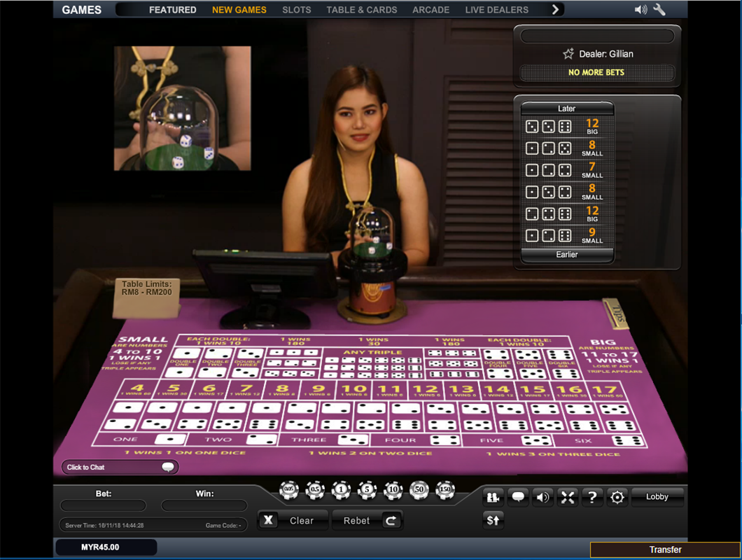Open game settings gear icon
Image resolution: width=742 pixels, height=560 pixels.
coord(617,497)
